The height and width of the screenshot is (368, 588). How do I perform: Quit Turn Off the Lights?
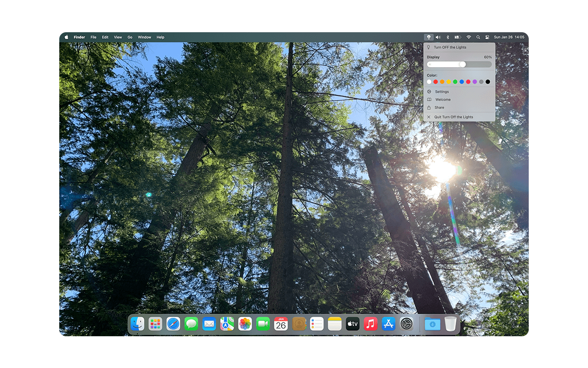tap(459, 117)
